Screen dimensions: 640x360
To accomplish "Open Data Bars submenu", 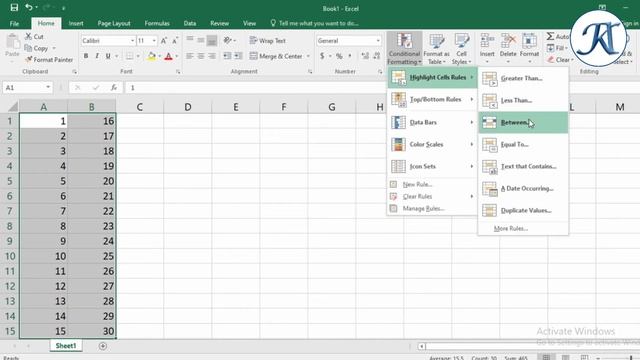I will pos(432,122).
